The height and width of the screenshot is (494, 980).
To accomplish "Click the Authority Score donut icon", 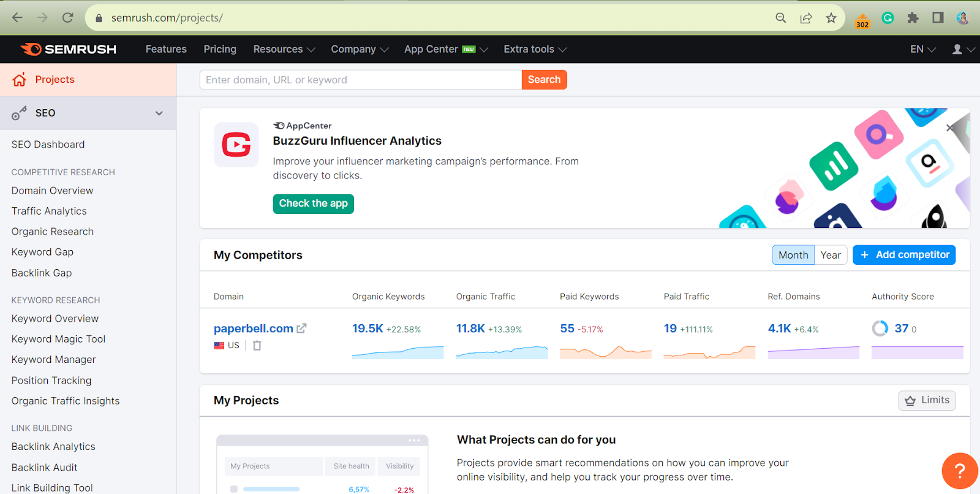I will coord(880,329).
